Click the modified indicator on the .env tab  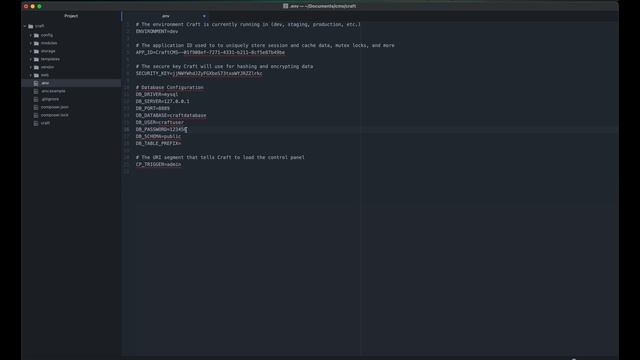point(204,16)
